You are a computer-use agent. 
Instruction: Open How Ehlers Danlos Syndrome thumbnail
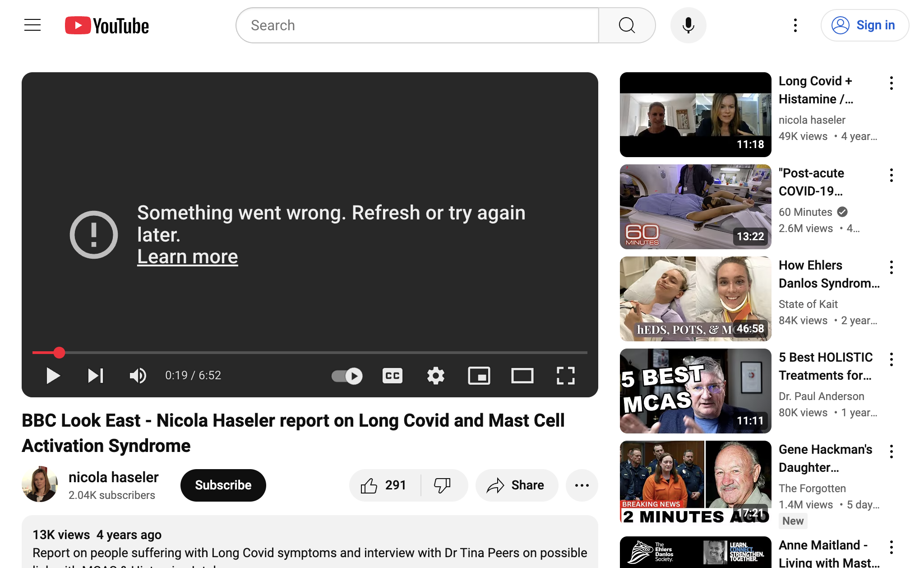pyautogui.click(x=696, y=299)
